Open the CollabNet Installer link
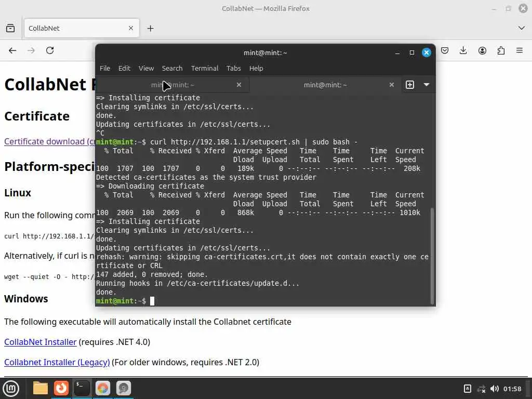The height and width of the screenshot is (399, 532). coord(41,342)
